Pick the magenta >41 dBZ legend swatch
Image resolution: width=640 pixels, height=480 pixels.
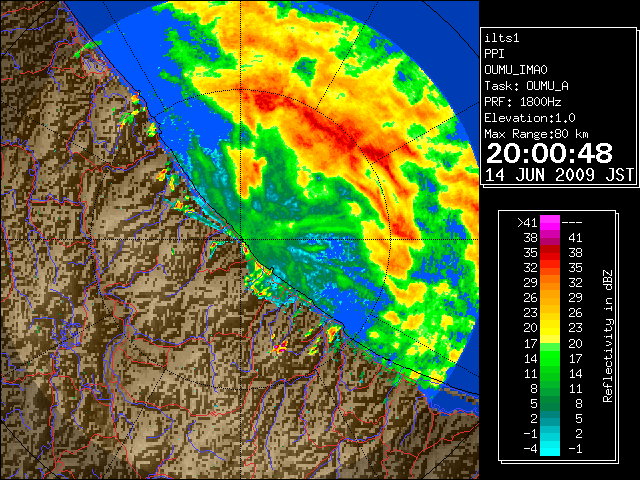(x=550, y=223)
